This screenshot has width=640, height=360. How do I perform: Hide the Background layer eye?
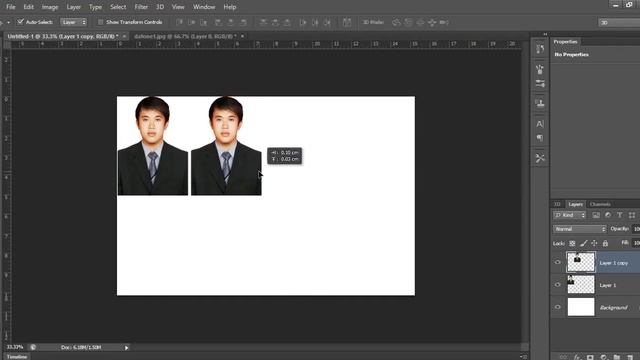(x=558, y=307)
